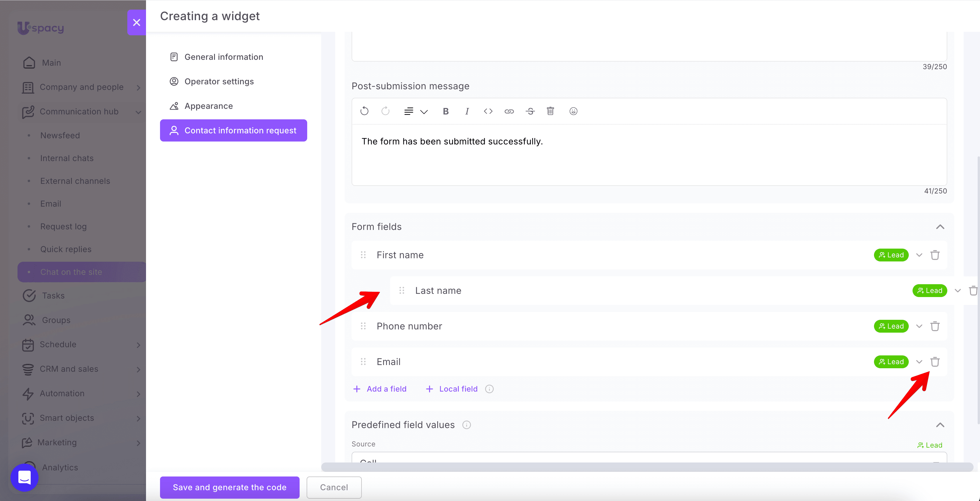Close the Creating a widget panel

(x=137, y=22)
